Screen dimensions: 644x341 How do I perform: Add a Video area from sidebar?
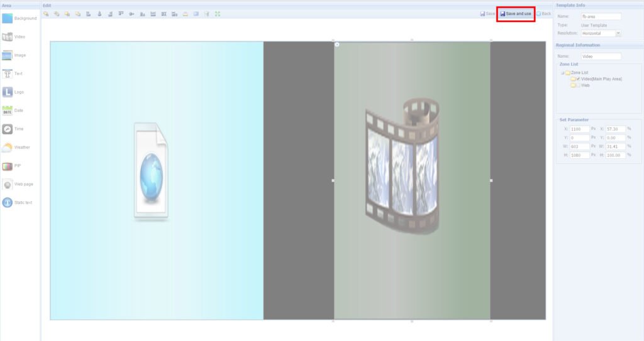pyautogui.click(x=8, y=37)
